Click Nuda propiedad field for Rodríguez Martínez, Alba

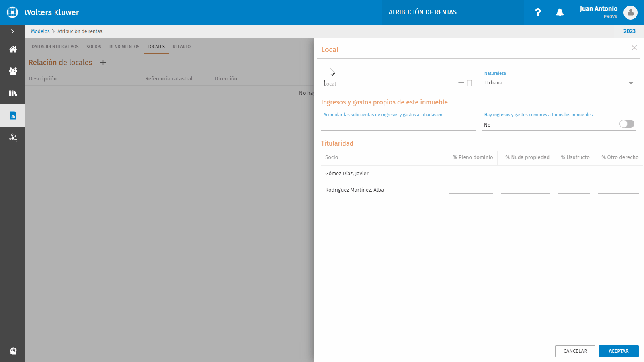click(525, 190)
